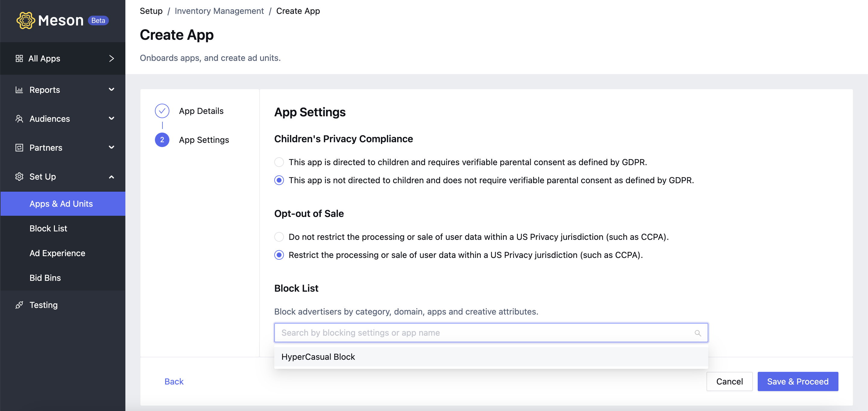The width and height of the screenshot is (868, 411).
Task: Click Save & Proceed button
Action: click(797, 381)
